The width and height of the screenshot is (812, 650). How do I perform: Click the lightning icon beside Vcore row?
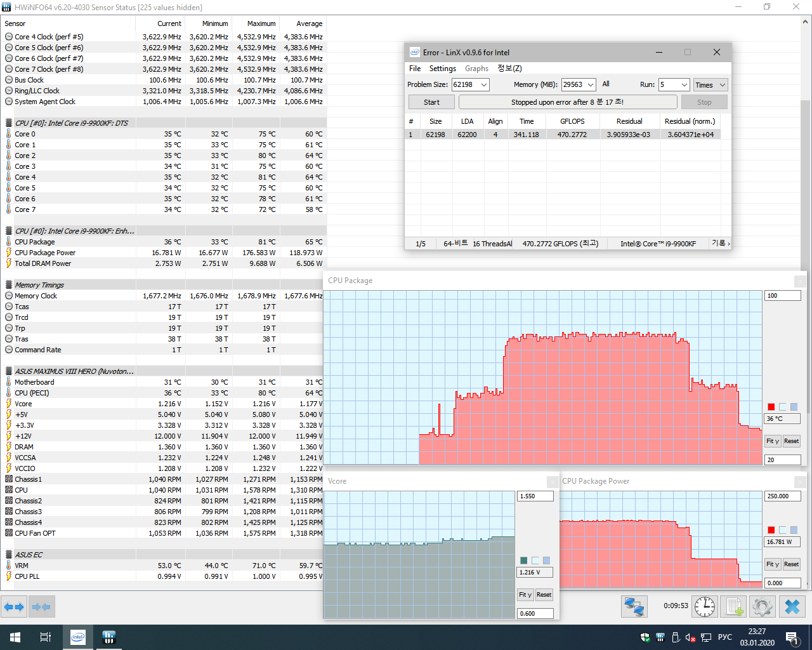pos(9,404)
